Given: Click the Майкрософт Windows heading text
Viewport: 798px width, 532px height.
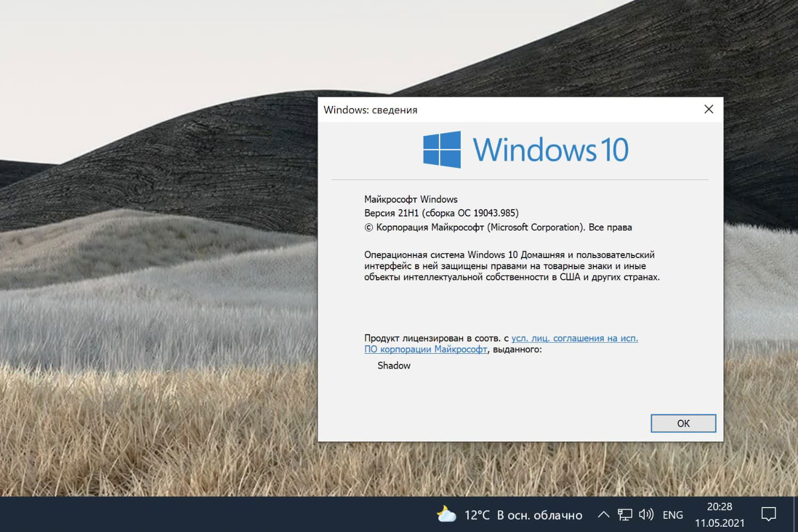Looking at the screenshot, I should tap(410, 199).
